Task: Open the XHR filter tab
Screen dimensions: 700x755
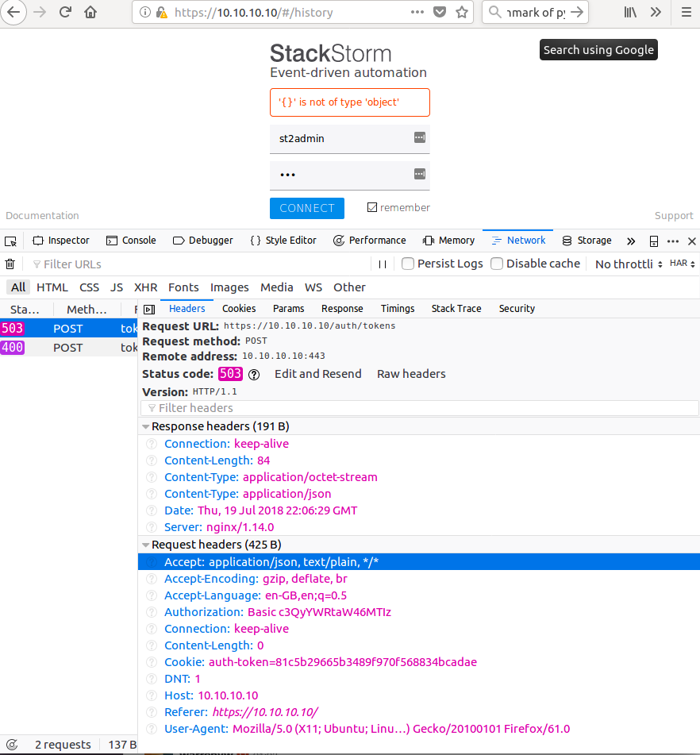Action: click(144, 287)
